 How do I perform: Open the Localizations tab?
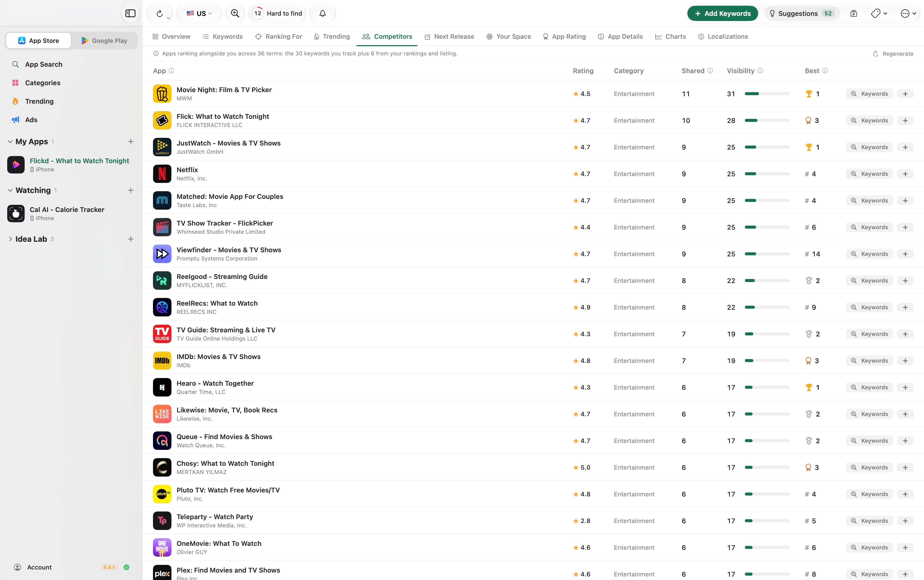[x=723, y=36]
